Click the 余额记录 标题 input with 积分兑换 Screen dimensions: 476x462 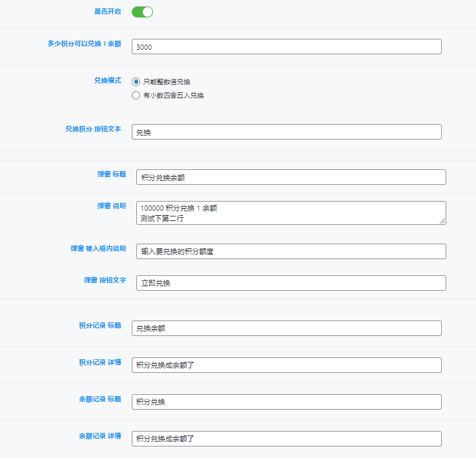pos(286,402)
